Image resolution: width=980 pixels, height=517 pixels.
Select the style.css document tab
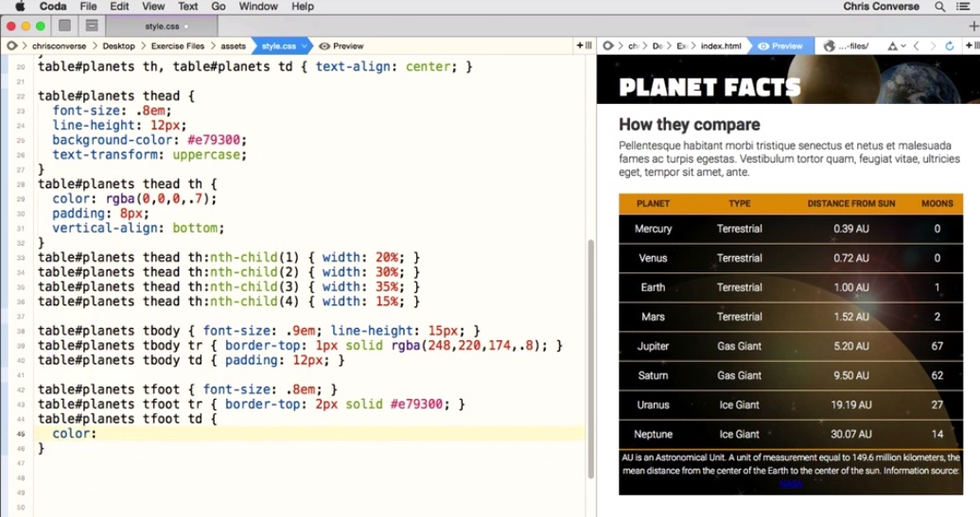[x=162, y=26]
